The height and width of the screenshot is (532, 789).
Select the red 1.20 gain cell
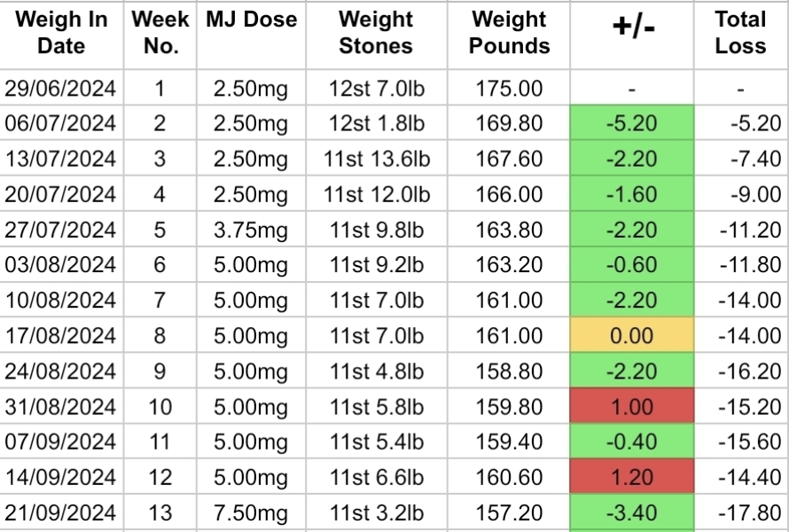tap(631, 478)
